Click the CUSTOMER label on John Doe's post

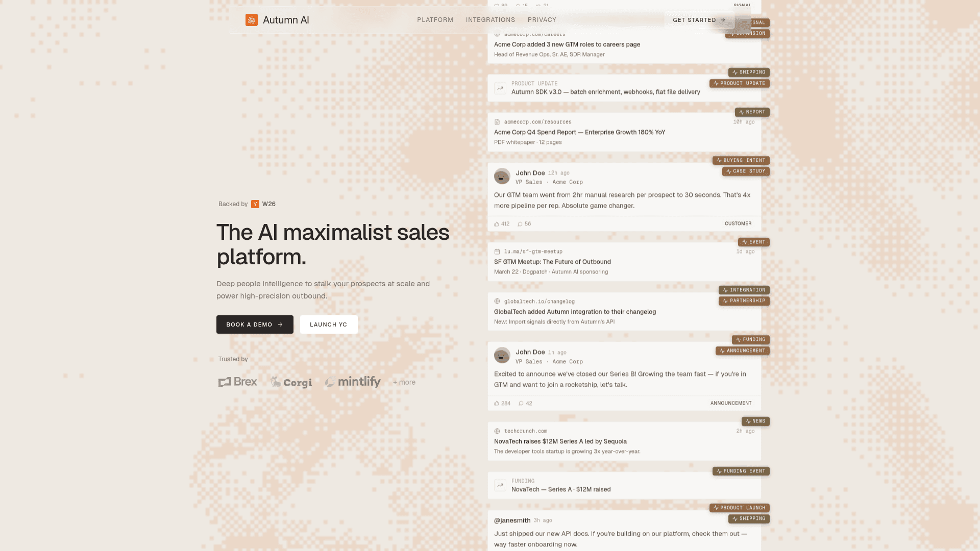(738, 223)
